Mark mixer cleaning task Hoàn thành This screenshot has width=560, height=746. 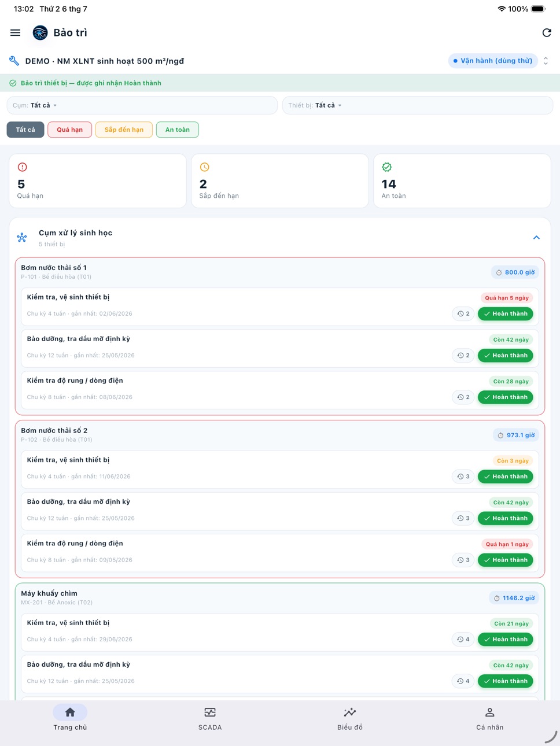(506, 640)
